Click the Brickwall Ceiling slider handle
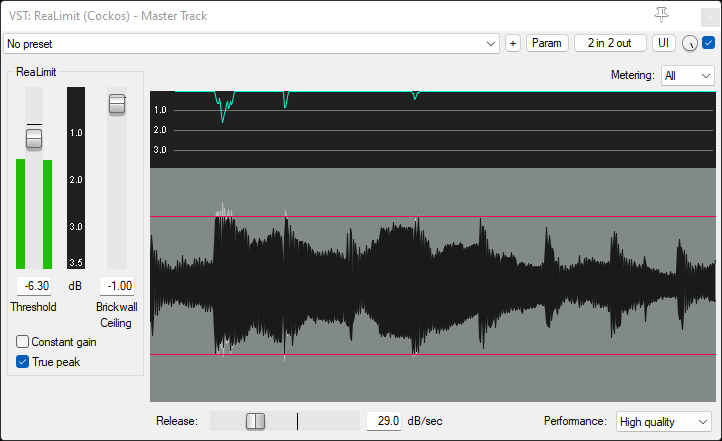 (117, 104)
